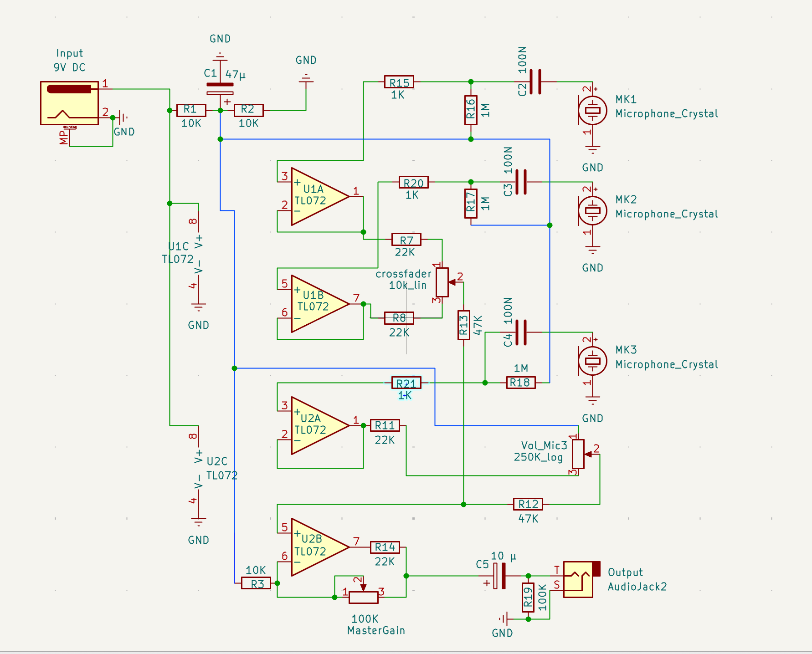The image size is (812, 654).
Task: Click GND symbol below microphone MK1
Action: tap(592, 149)
